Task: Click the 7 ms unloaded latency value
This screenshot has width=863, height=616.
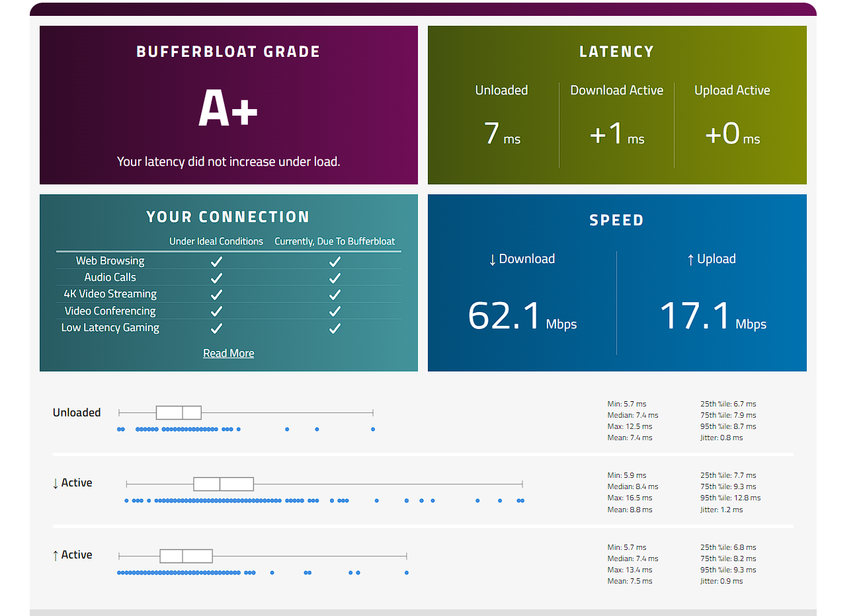Action: coord(502,134)
